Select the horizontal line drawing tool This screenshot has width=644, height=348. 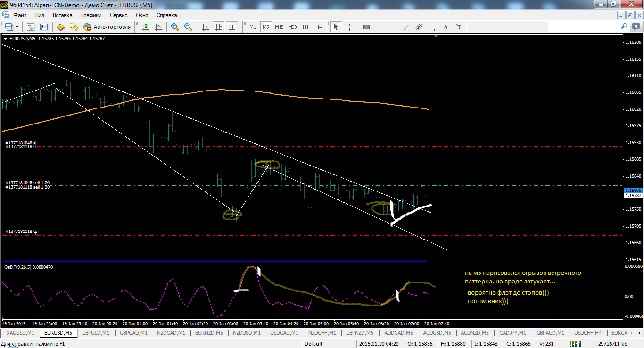point(393,27)
